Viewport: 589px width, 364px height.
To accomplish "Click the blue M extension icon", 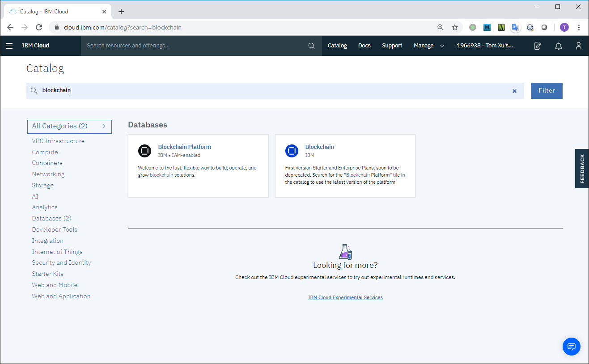I will click(x=487, y=27).
